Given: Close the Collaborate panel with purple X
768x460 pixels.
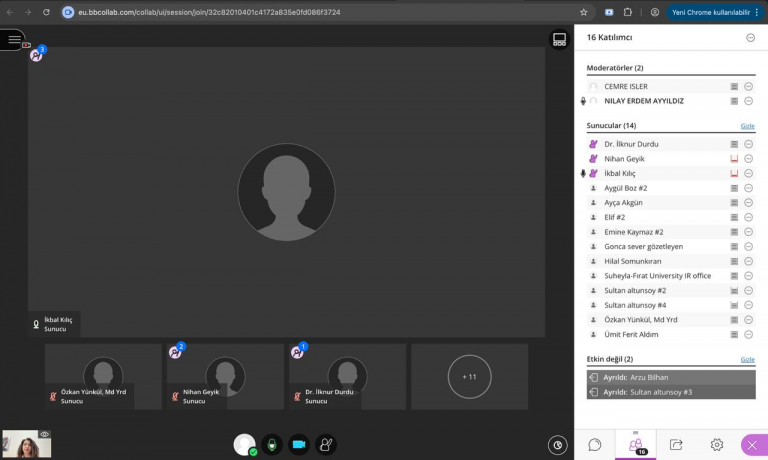Looking at the screenshot, I should tap(752, 445).
